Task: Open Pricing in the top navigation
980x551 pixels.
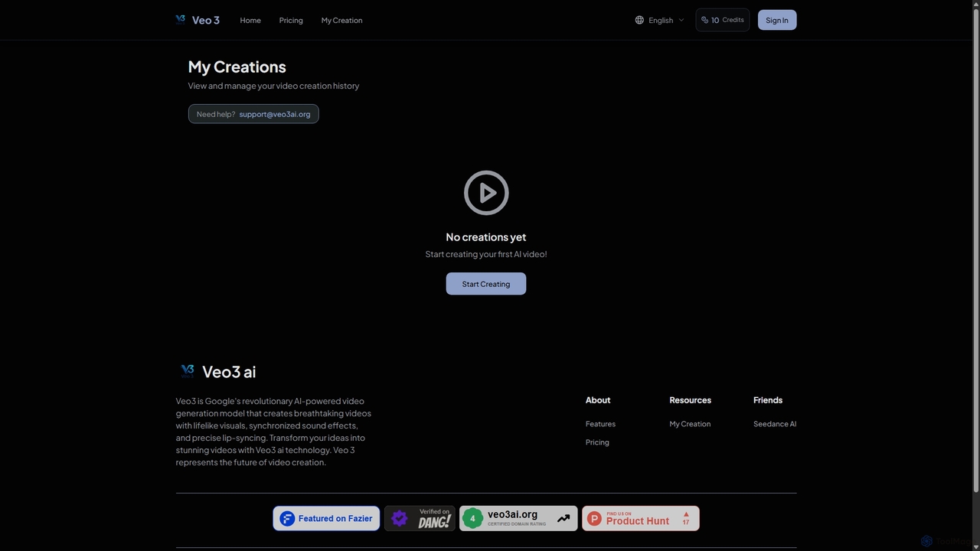Action: (291, 20)
